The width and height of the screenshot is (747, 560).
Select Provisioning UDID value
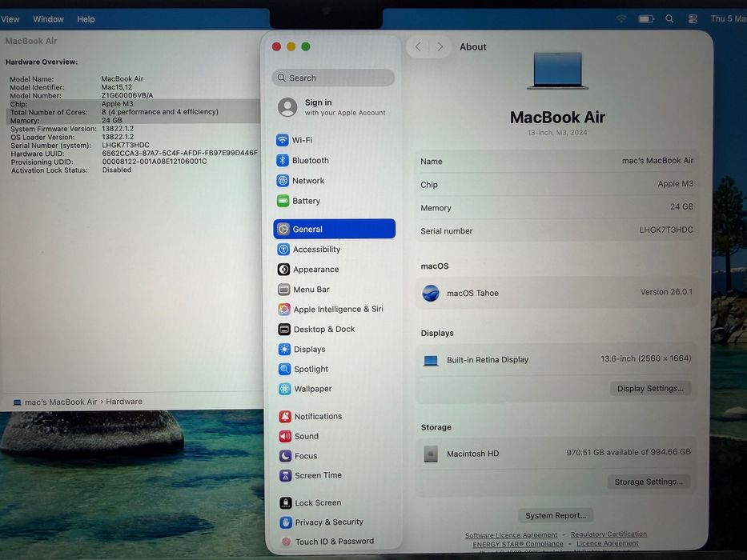(155, 162)
